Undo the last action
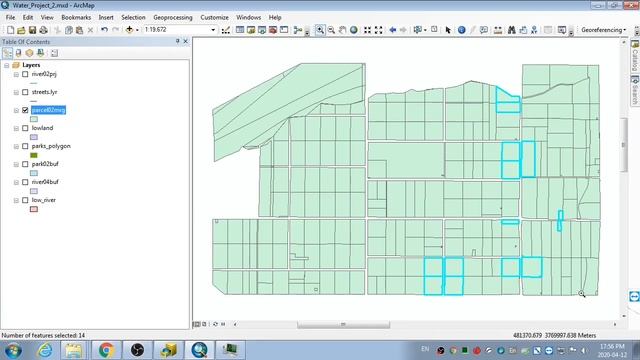 (104, 30)
